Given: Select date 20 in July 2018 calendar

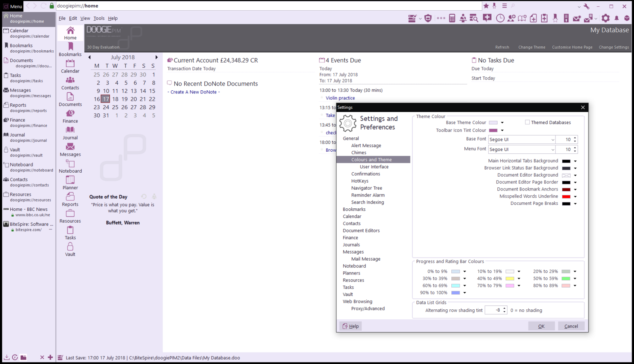Looking at the screenshot, I should 134,99.
